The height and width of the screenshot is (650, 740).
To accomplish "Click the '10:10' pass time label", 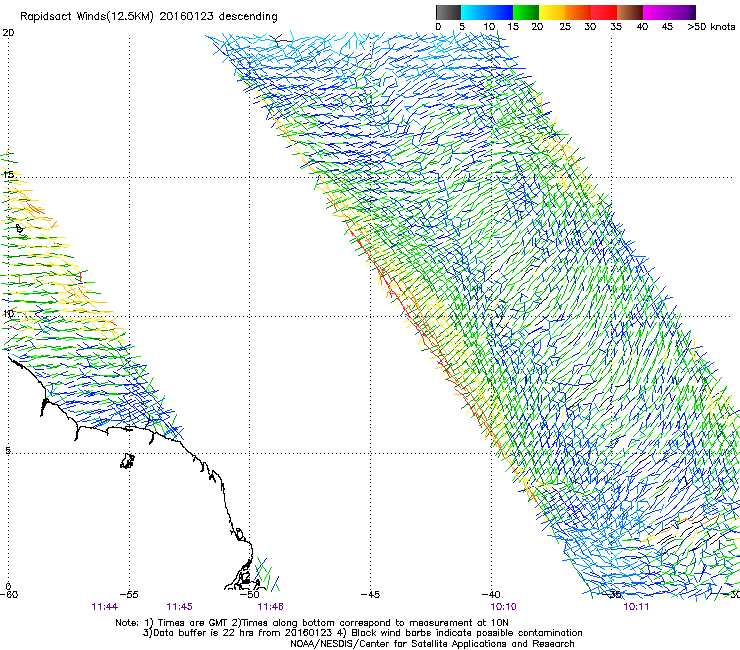I will [503, 607].
